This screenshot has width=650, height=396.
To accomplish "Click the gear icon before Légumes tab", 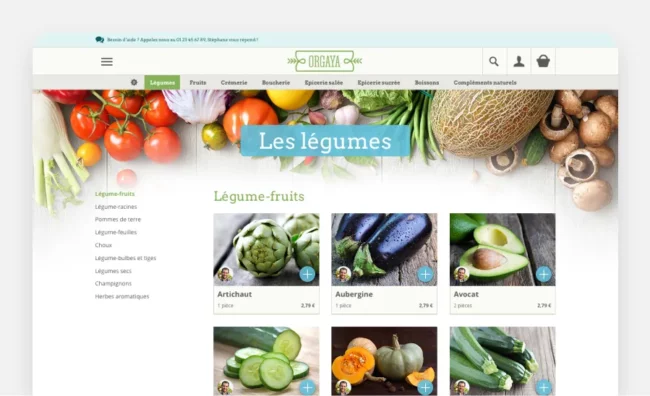I will click(x=134, y=83).
